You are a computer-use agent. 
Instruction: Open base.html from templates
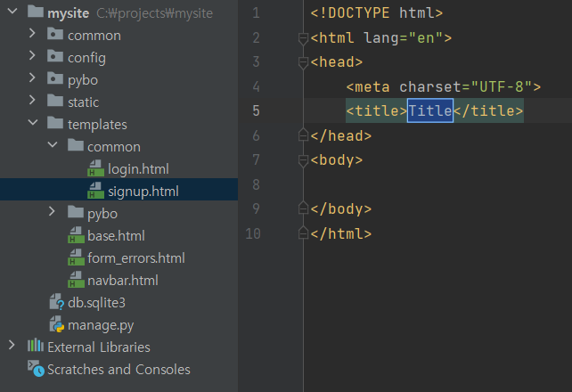point(116,235)
